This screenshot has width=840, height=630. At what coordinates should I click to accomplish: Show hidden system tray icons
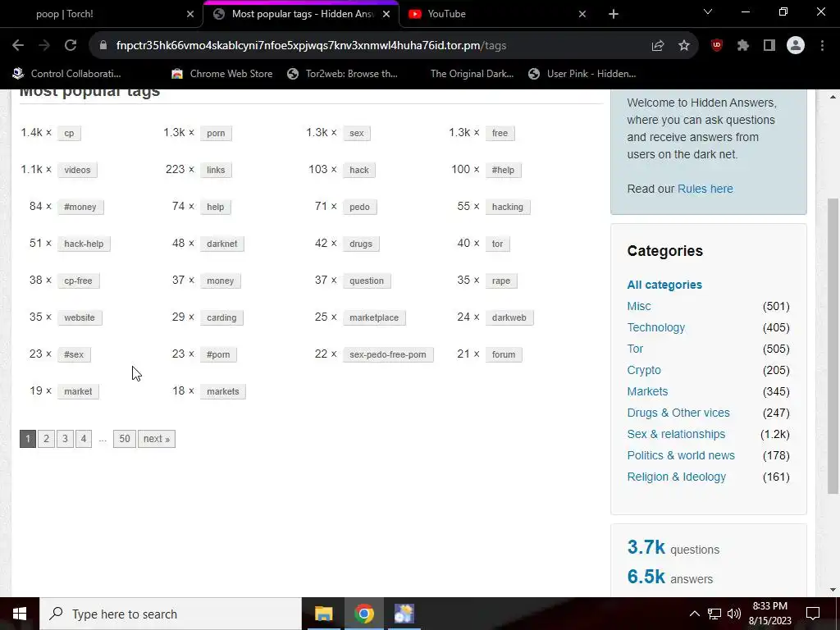click(694, 614)
